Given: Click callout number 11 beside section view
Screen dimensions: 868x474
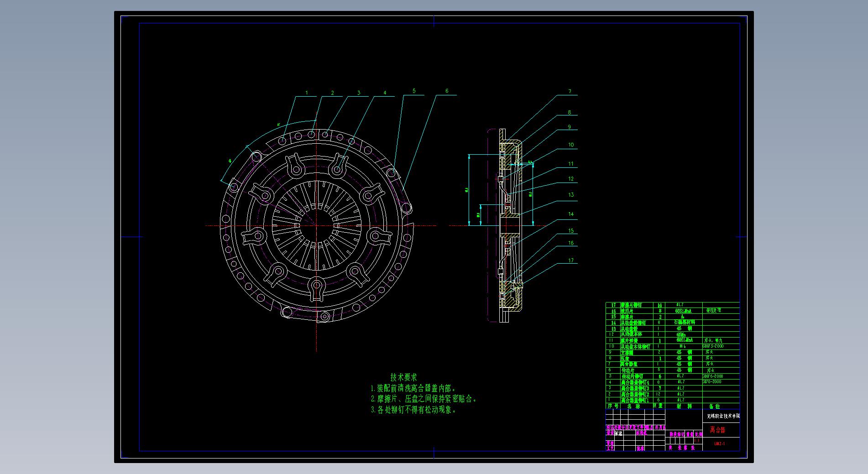Looking at the screenshot, I should pos(571,164).
